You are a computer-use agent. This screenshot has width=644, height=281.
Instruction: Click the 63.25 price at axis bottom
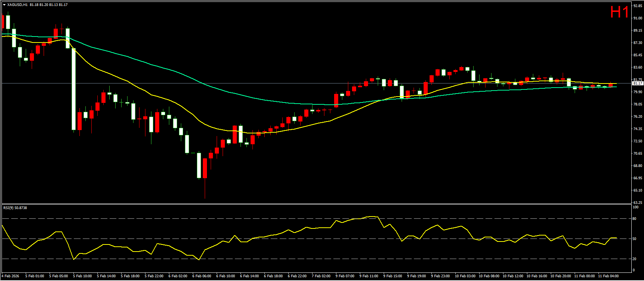pos(637,202)
